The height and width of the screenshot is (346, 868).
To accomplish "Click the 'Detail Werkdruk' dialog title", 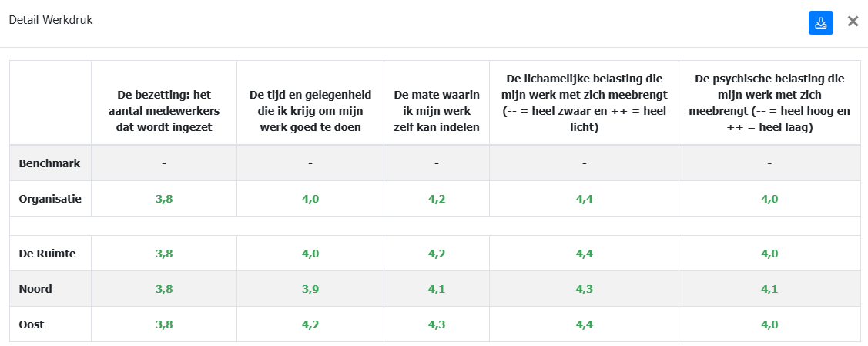I will coord(51,21).
